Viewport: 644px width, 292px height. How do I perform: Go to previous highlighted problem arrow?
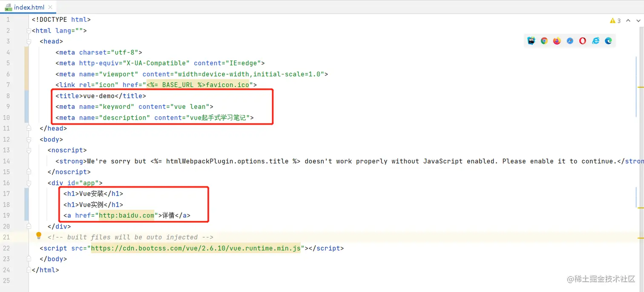tap(628, 20)
